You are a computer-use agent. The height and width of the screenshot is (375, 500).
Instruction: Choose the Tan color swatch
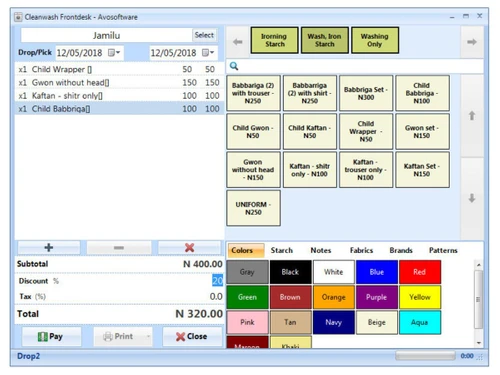[x=290, y=322]
